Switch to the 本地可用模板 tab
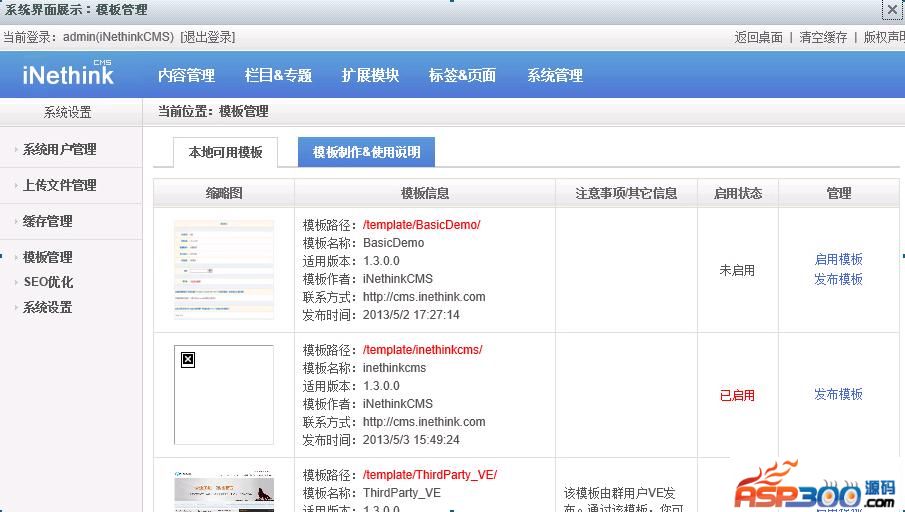This screenshot has height=512, width=905. click(225, 152)
